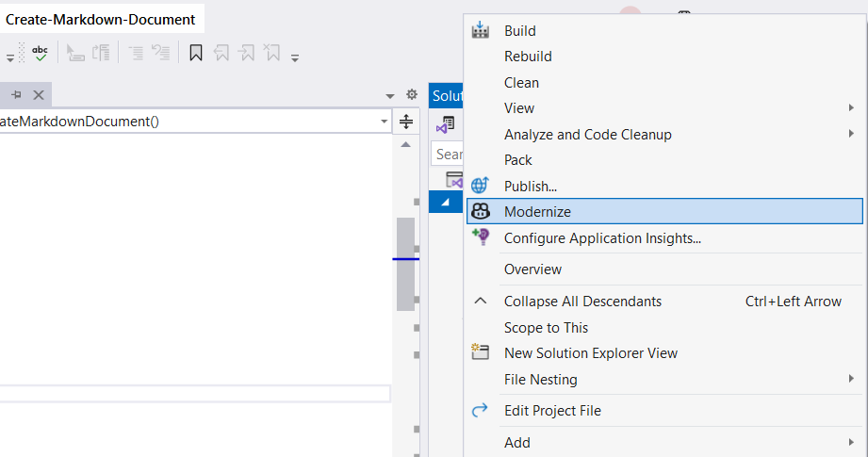Click the solution node icon in tree
The width and height of the screenshot is (868, 457).
coord(454,180)
